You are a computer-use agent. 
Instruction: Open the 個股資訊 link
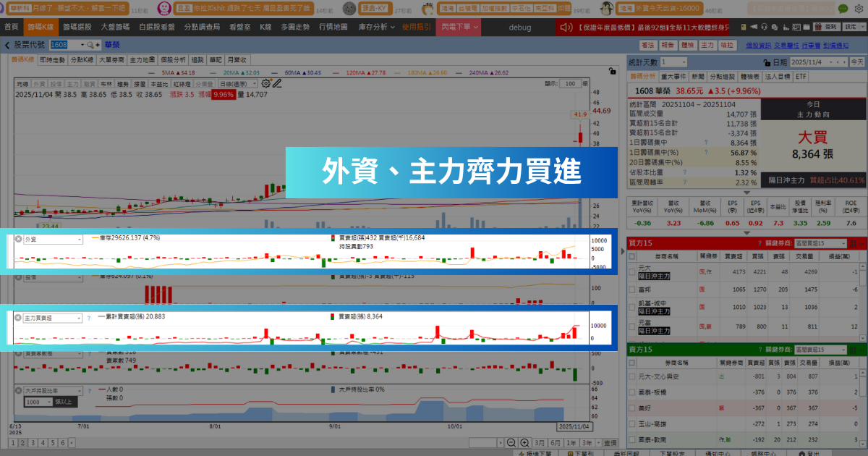click(759, 45)
